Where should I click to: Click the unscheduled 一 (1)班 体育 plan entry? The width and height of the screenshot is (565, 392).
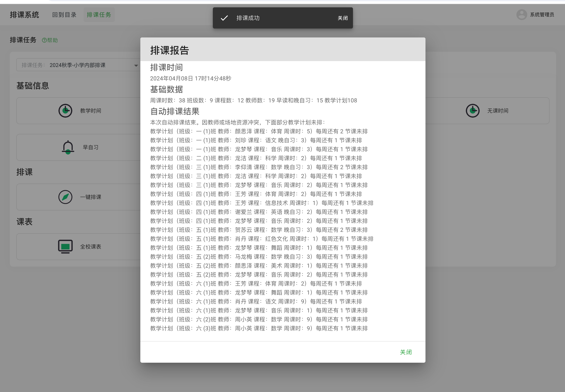pos(258,131)
